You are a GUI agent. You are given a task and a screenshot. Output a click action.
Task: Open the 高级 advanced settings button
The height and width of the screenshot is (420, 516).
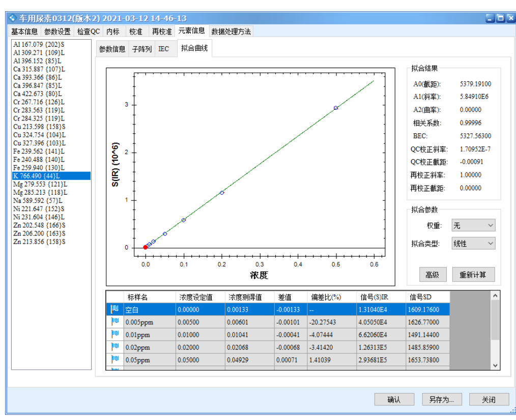coord(432,275)
